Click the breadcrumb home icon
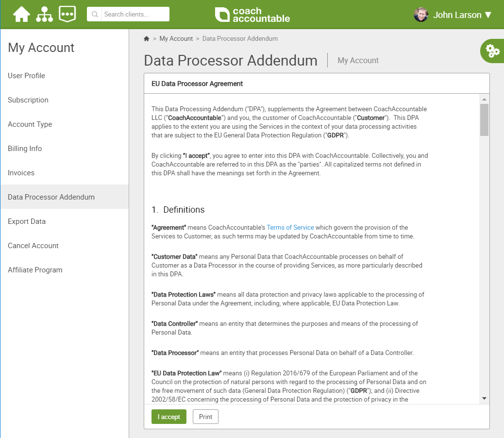 [x=147, y=38]
